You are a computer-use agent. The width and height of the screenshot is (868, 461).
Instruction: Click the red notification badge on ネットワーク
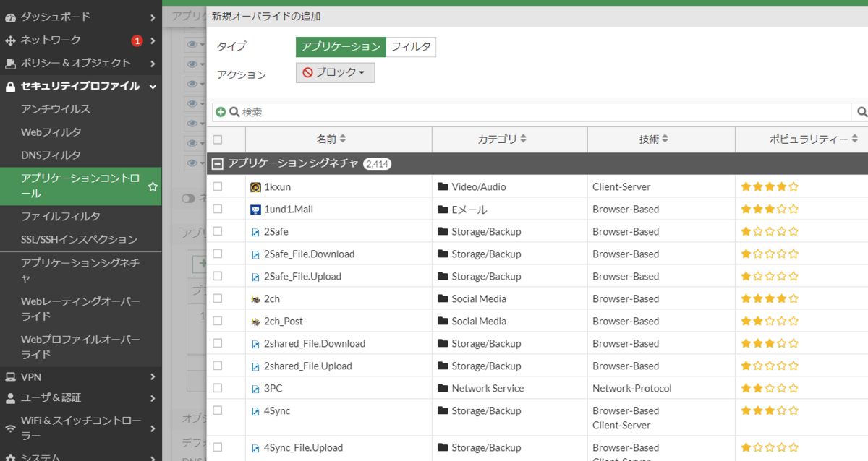click(137, 40)
